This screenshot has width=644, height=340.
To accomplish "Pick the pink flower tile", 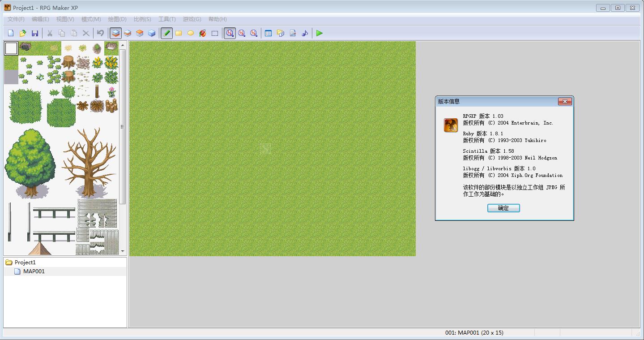I will [111, 91].
